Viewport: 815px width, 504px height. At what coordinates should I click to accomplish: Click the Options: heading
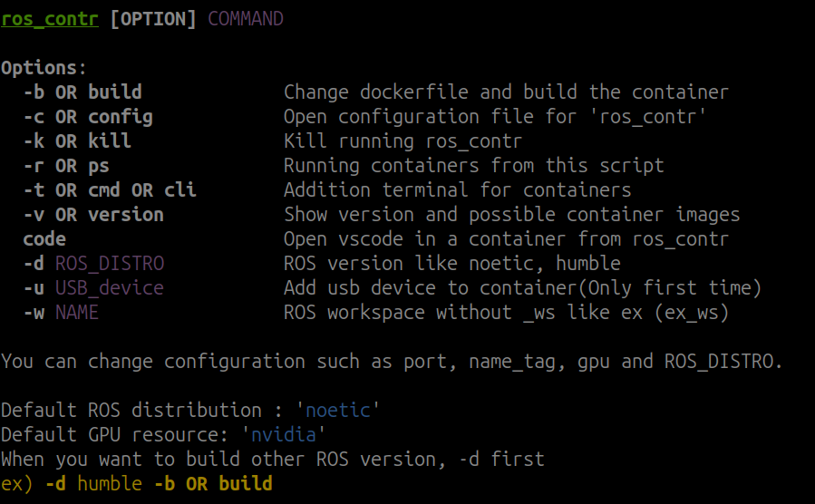point(44,68)
